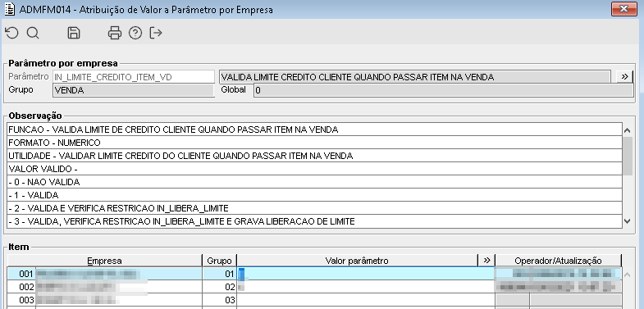Click the Grupo field showing VENDA
The height and width of the screenshot is (309, 644).
tap(134, 90)
